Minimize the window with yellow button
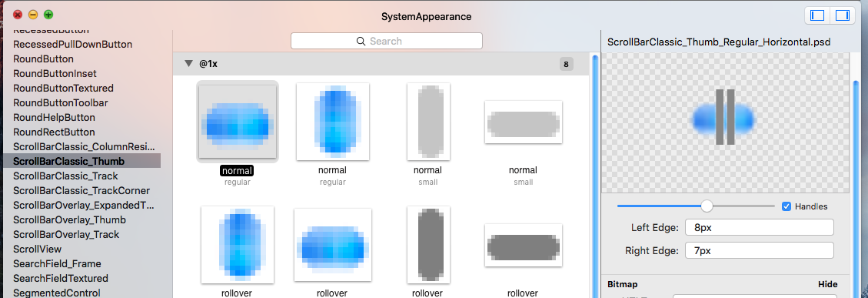This screenshot has height=298, width=868. tap(33, 15)
